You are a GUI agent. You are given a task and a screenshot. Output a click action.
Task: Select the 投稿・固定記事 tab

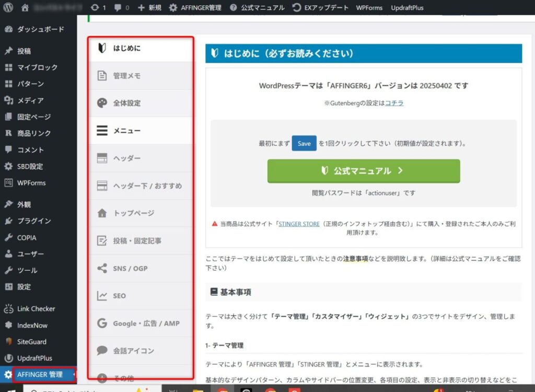tap(141, 241)
